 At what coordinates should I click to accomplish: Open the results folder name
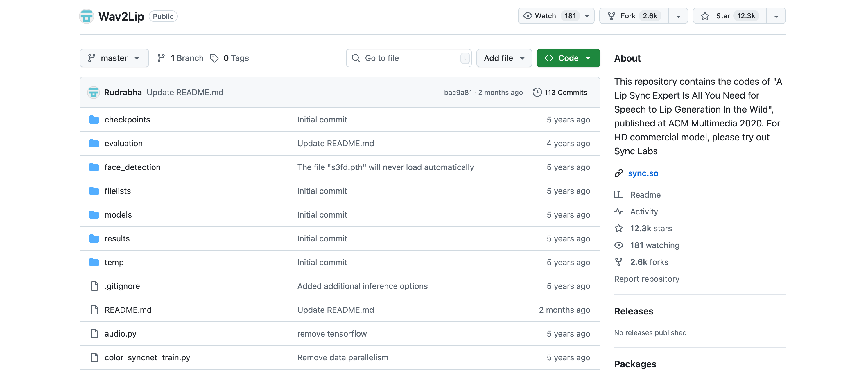coord(117,238)
